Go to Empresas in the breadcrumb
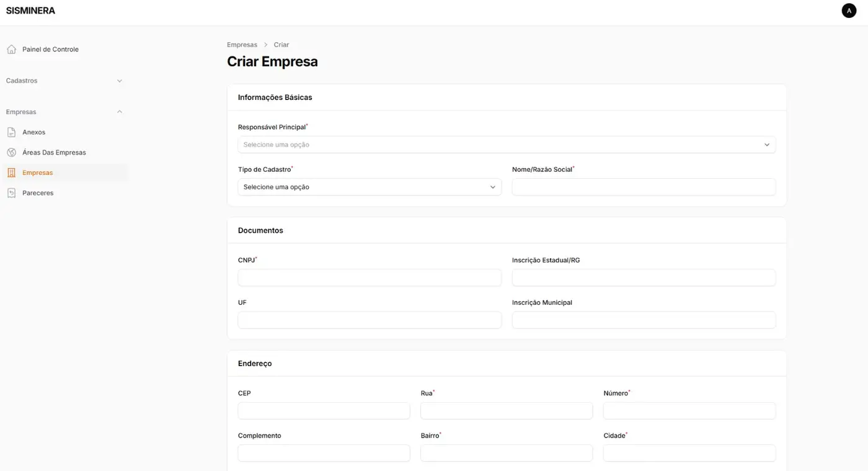Image resolution: width=868 pixels, height=471 pixels. pos(242,45)
